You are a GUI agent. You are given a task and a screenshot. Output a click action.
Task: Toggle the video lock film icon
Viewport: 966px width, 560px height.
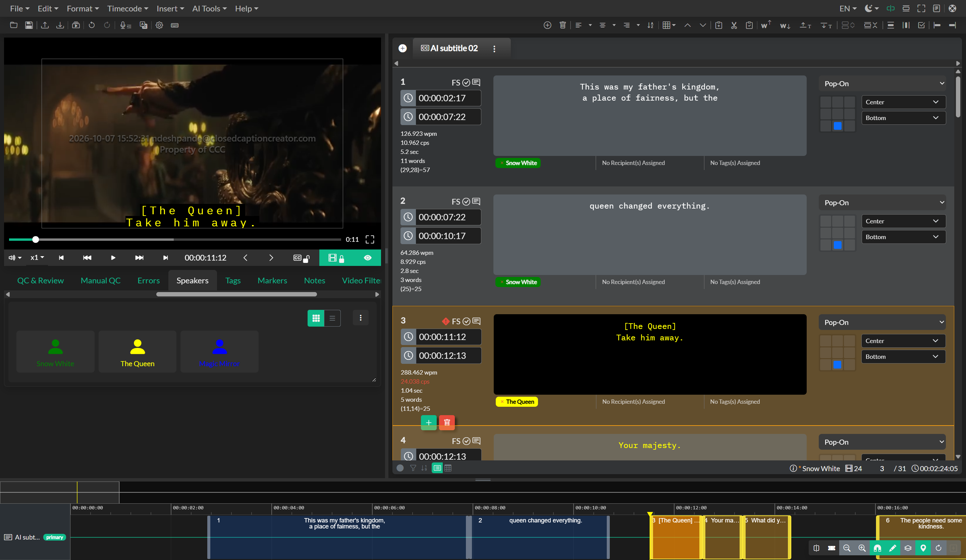[336, 258]
